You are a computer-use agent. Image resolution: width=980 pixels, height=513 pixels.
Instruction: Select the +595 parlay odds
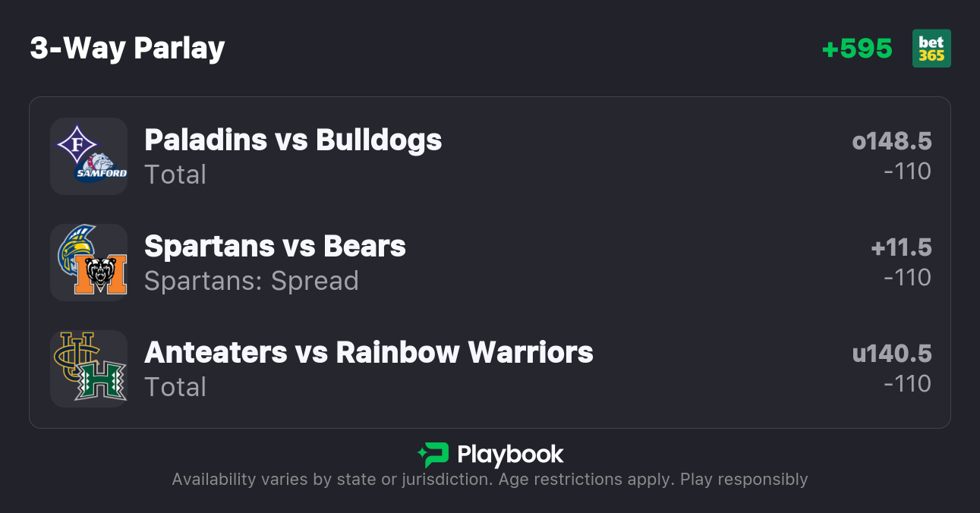coord(857,49)
